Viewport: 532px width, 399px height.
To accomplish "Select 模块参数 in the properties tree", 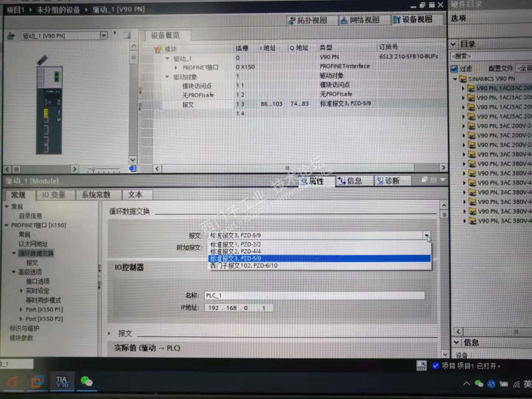I will (21, 338).
